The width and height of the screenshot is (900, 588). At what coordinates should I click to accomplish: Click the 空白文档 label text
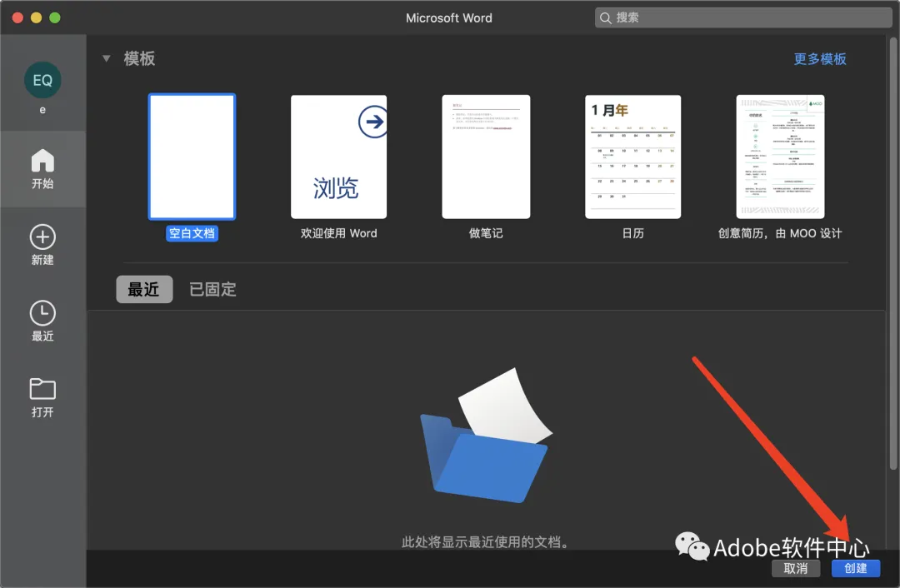(192, 233)
